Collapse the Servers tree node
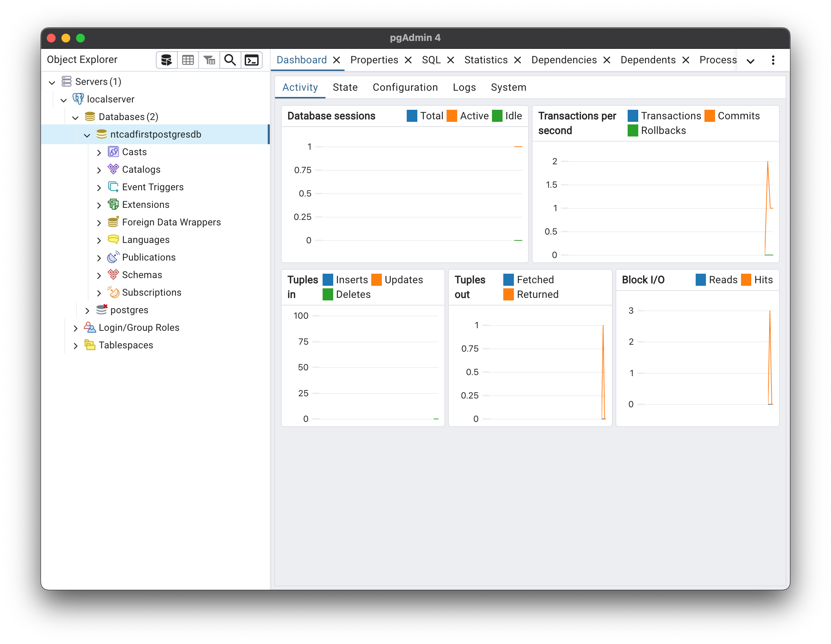 click(x=52, y=82)
